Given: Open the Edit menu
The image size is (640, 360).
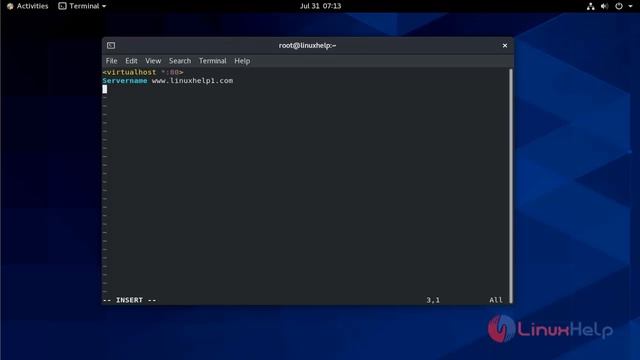Looking at the screenshot, I should point(131,61).
